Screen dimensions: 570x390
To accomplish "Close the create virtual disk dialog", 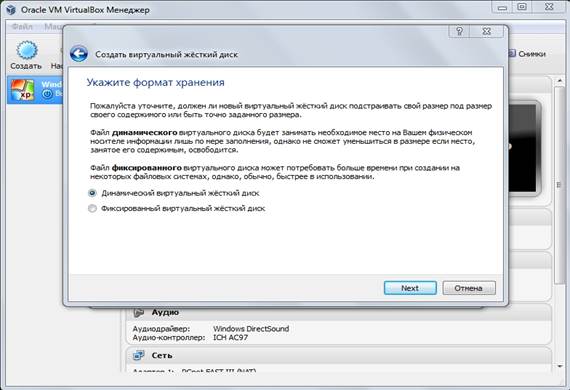I will [x=487, y=31].
